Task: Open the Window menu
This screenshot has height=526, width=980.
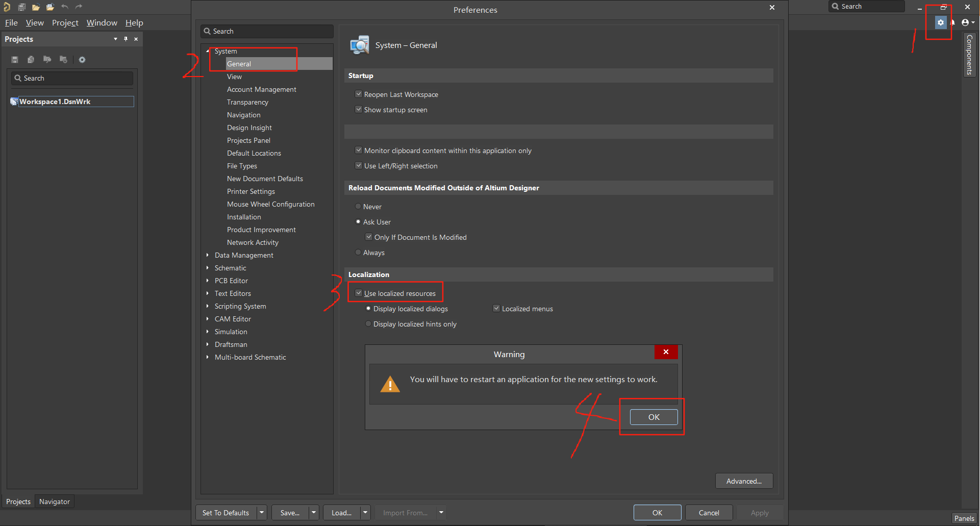Action: (102, 23)
